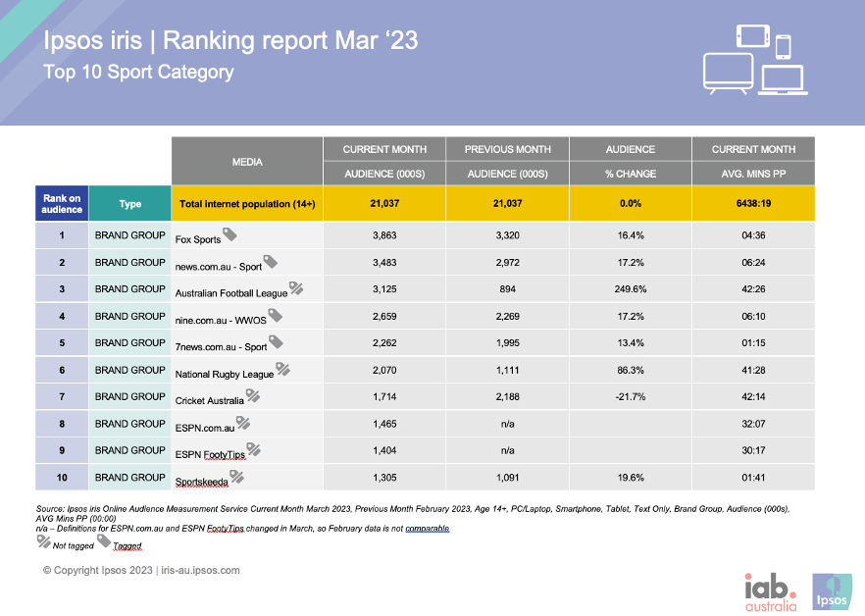865x616 pixels.
Task: Click the tag icon next to nine.com.au - WWOS
Action: point(276,315)
